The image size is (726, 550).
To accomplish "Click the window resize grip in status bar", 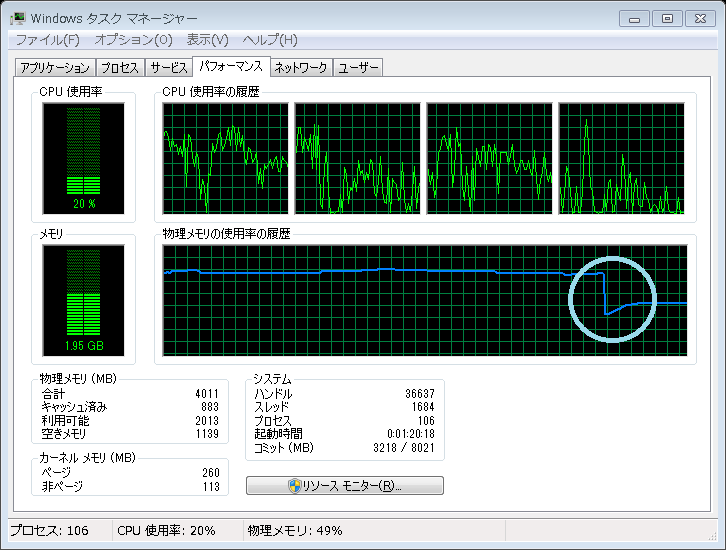I will pos(712,536).
